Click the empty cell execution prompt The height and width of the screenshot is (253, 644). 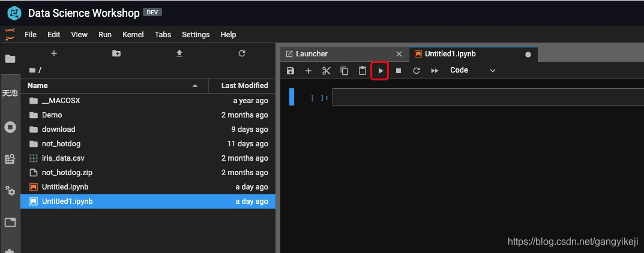[319, 98]
